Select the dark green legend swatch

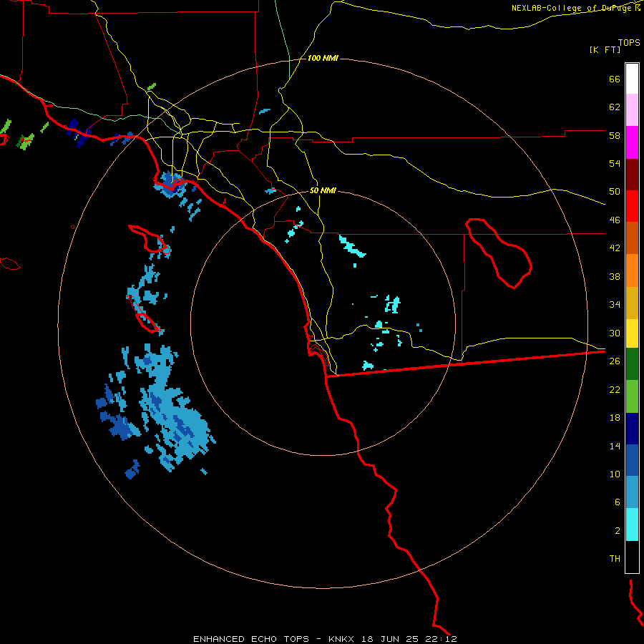pyautogui.click(x=632, y=364)
